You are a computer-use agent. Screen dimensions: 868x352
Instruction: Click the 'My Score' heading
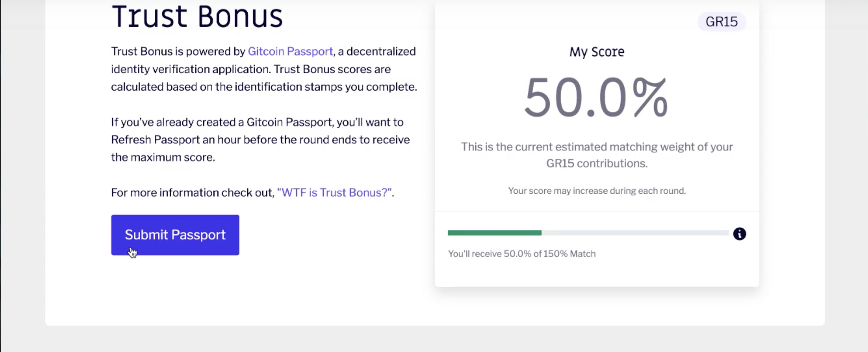tap(597, 52)
